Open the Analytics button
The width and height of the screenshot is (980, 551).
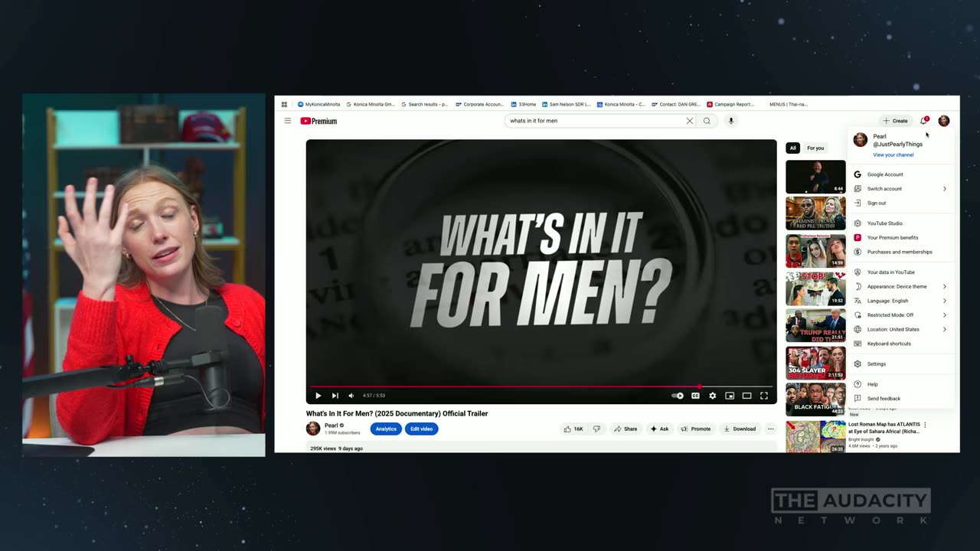[386, 429]
